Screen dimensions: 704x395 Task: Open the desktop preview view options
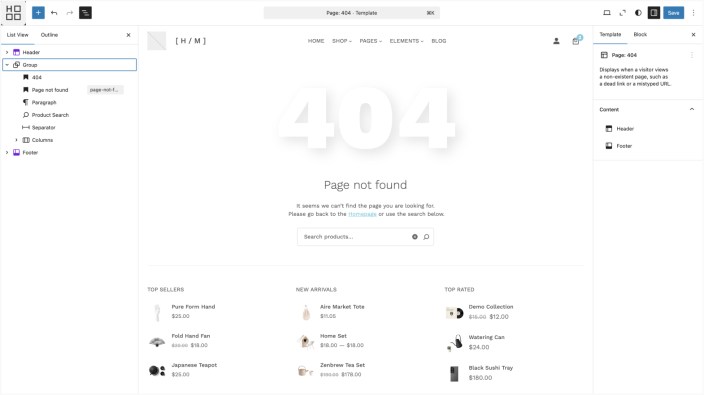607,13
